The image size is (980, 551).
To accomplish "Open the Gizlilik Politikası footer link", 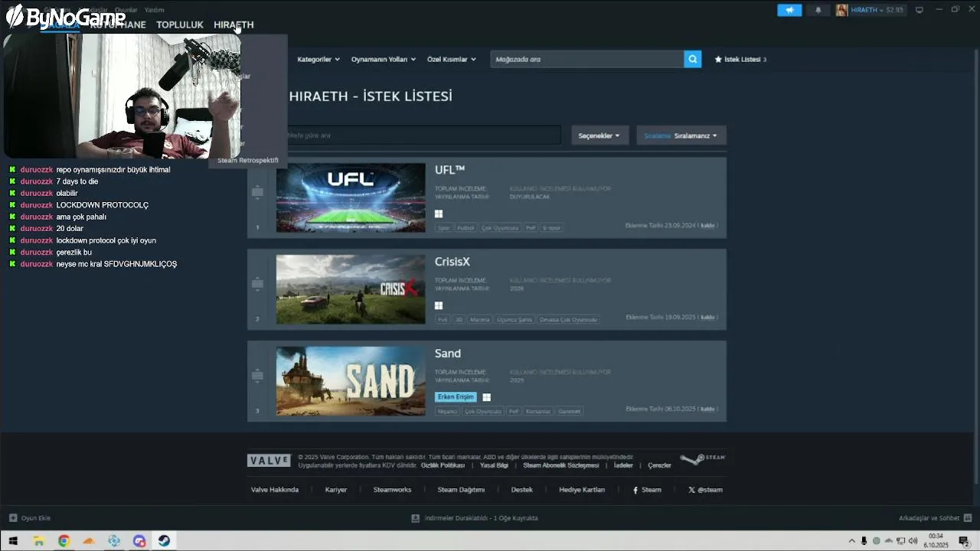I will pos(443,465).
